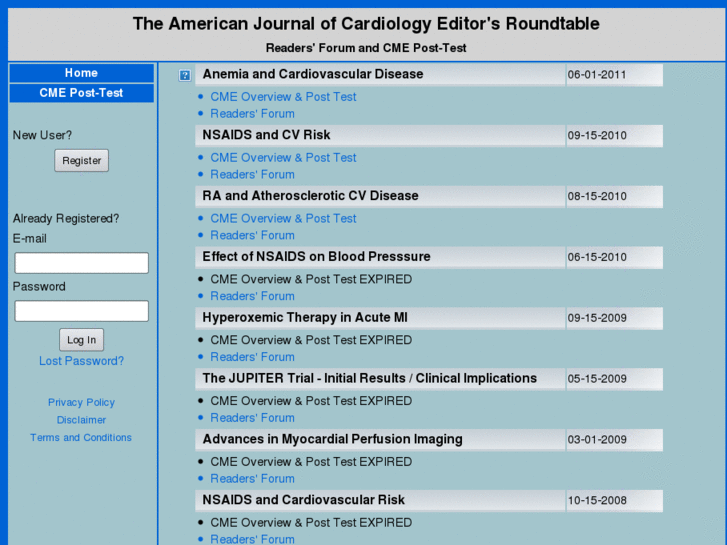Open Readers' Forum under RA and Atherosclerotic CV Disease
This screenshot has width=727, height=545.
tap(253, 235)
